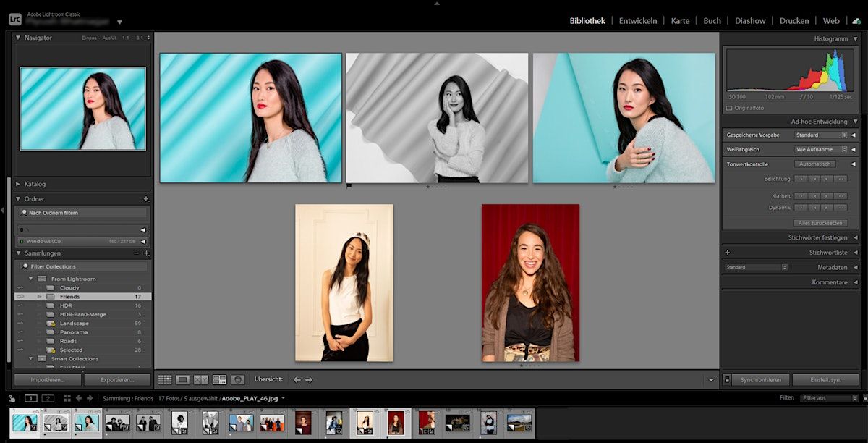Expand the Katalog panel
Screen dimensions: 868x443
(x=35, y=184)
